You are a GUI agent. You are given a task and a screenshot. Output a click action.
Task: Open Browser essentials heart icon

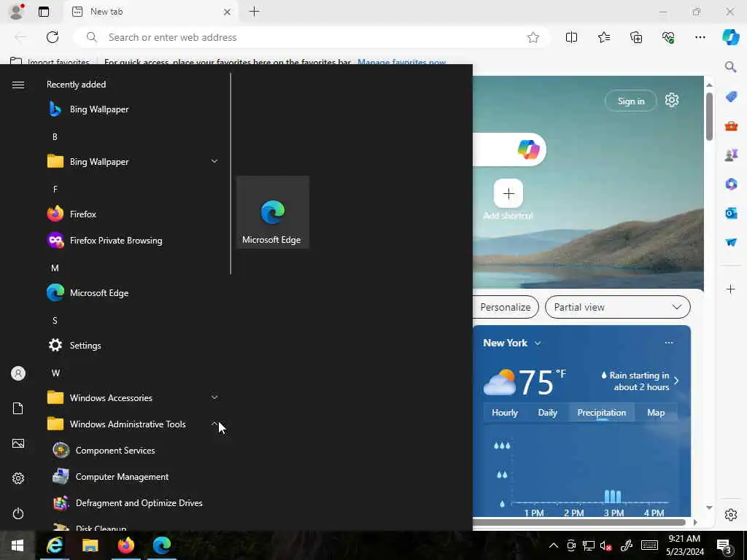(668, 37)
